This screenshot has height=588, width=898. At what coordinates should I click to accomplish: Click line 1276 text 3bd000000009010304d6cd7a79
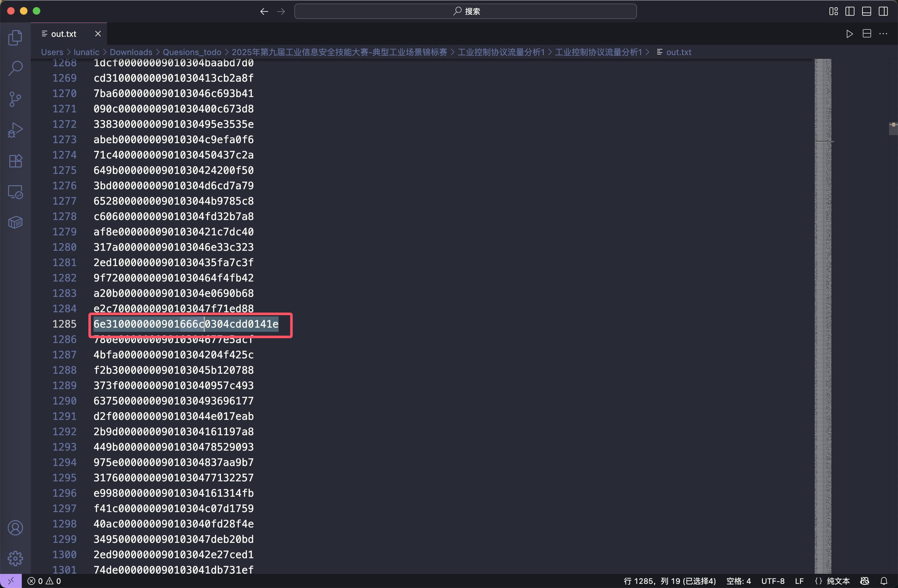[x=174, y=185]
